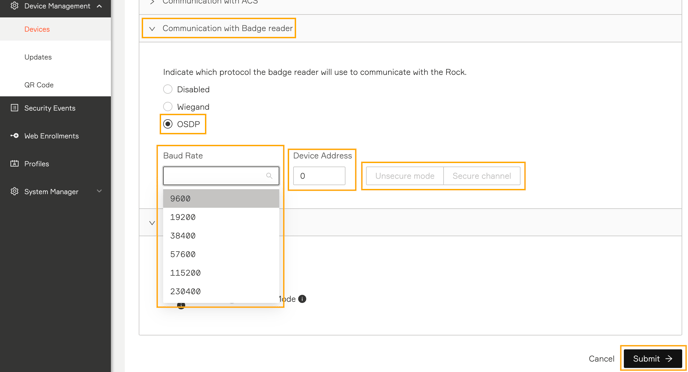Submit the device configuration
Image resolution: width=688 pixels, height=372 pixels.
coord(653,359)
